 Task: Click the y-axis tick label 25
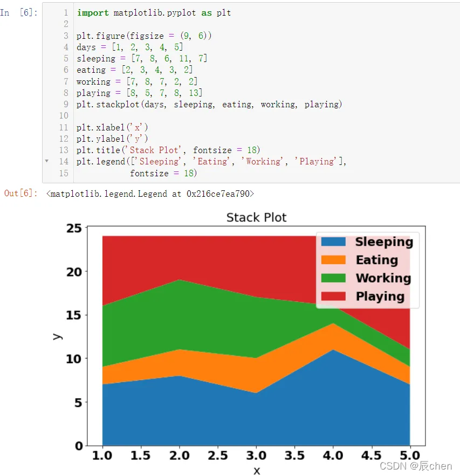74,228
